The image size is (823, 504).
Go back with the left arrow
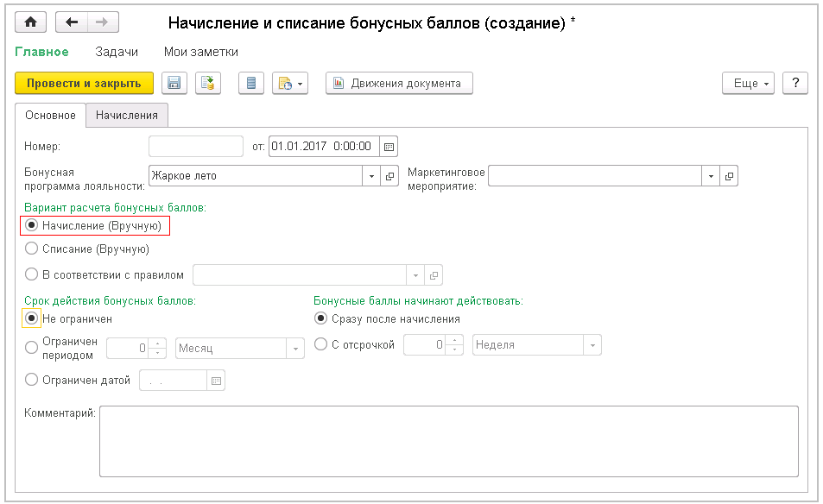[72, 22]
